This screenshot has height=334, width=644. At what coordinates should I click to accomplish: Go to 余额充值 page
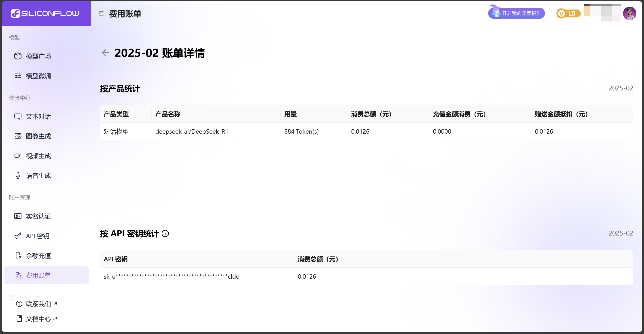pos(38,255)
